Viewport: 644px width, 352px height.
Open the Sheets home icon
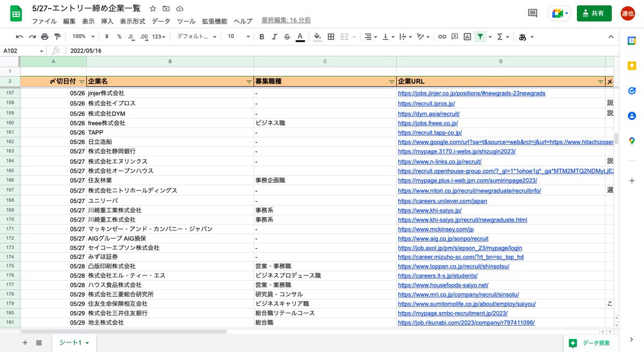click(x=16, y=13)
